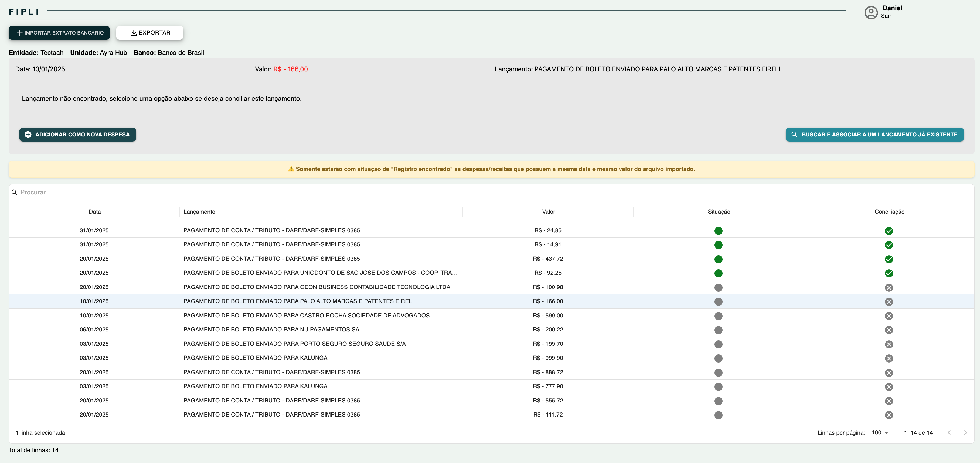Click conciliated checkmark icon for UNIODONTO row
980x463 pixels.
(x=889, y=273)
